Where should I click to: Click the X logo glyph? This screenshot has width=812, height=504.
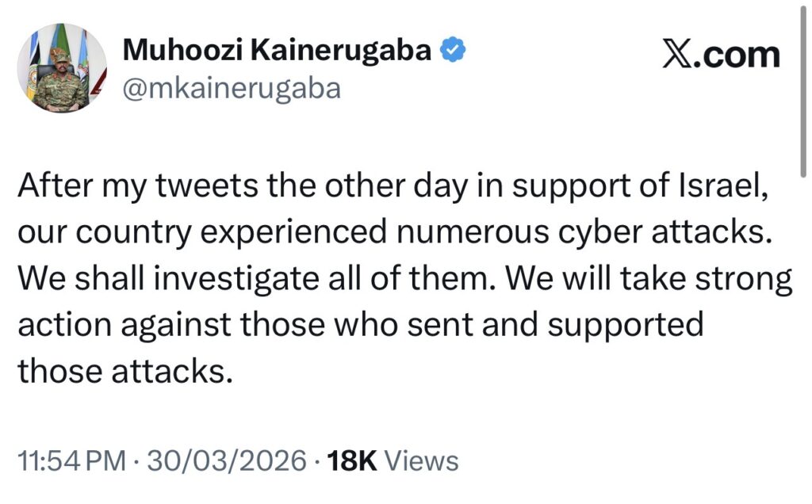click(676, 55)
